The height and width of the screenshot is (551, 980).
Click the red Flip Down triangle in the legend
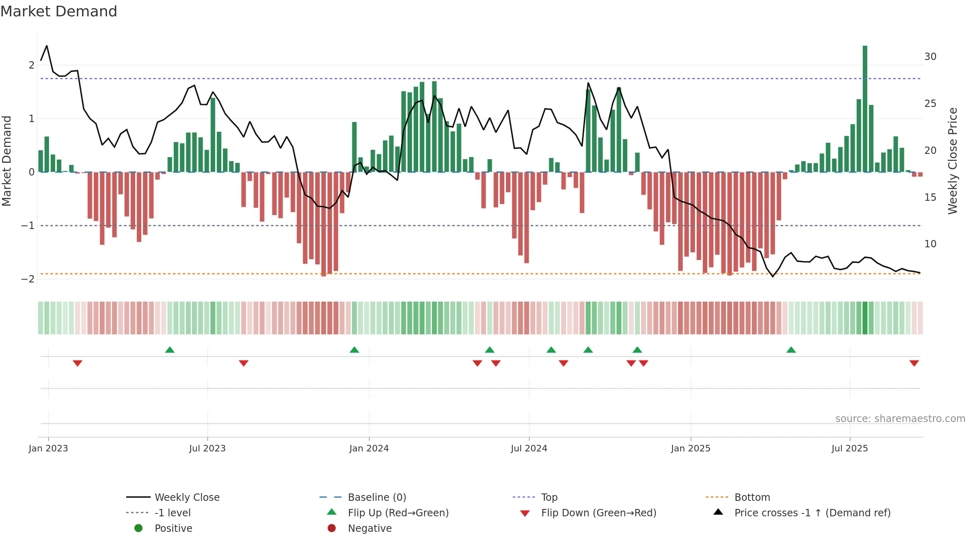[x=525, y=513]
